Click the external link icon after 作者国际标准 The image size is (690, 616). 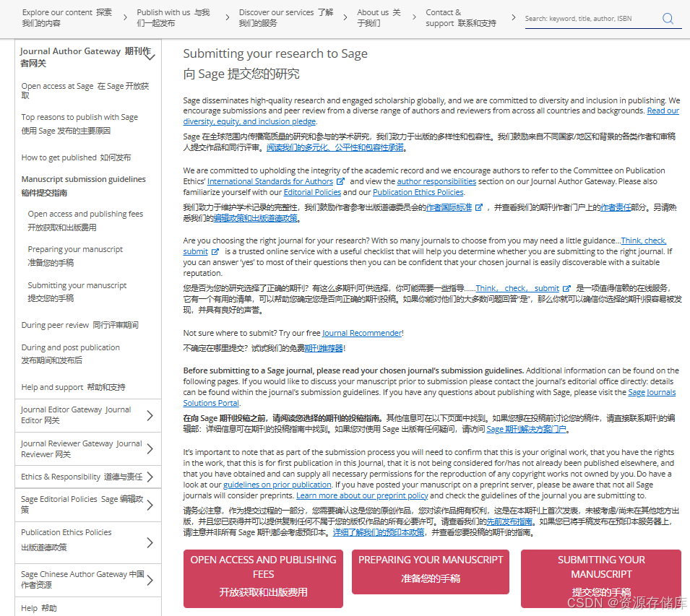coord(479,207)
